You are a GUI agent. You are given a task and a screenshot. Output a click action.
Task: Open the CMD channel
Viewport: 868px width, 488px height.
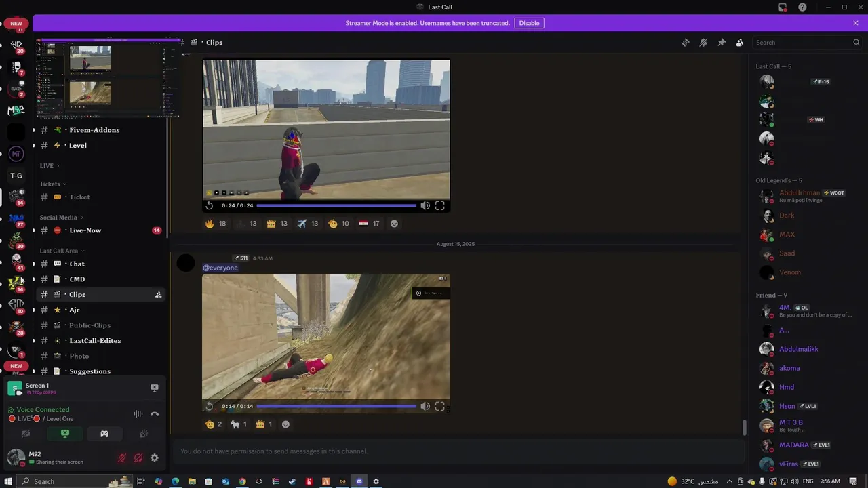click(x=100, y=279)
